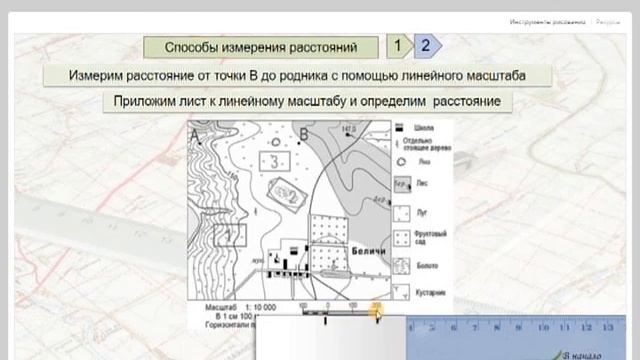The width and height of the screenshot is (640, 360).
Task: Open the «Ресурсы» menu
Action: 608,22
